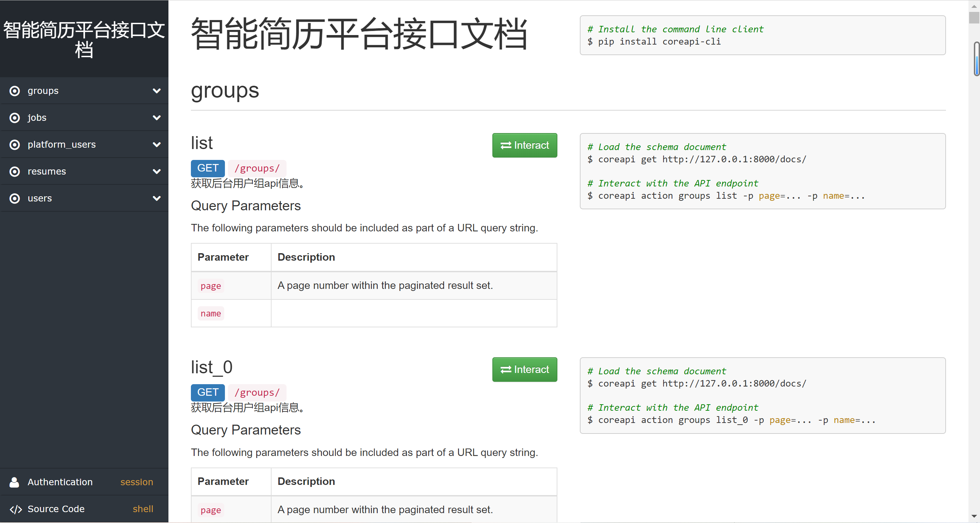The height and width of the screenshot is (523, 980).
Task: Click the scrollbar down arrow
Action: click(x=974, y=516)
